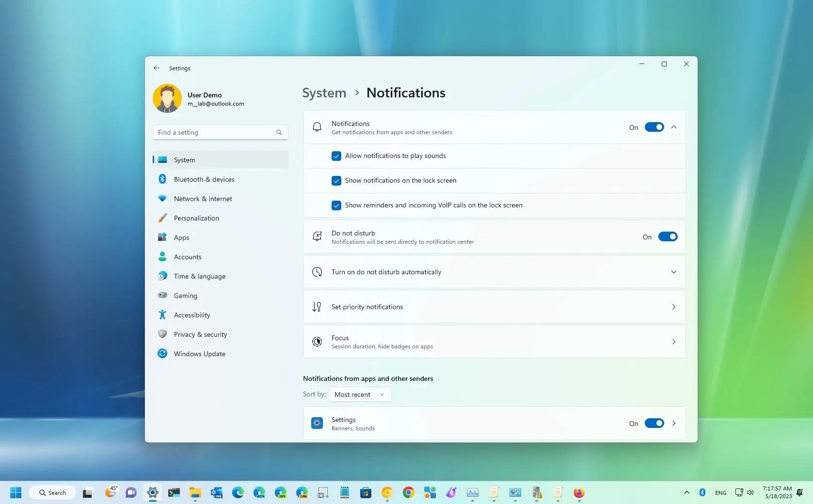Viewport: 813px width, 504px height.
Task: Open Set priority notifications
Action: pyautogui.click(x=494, y=307)
